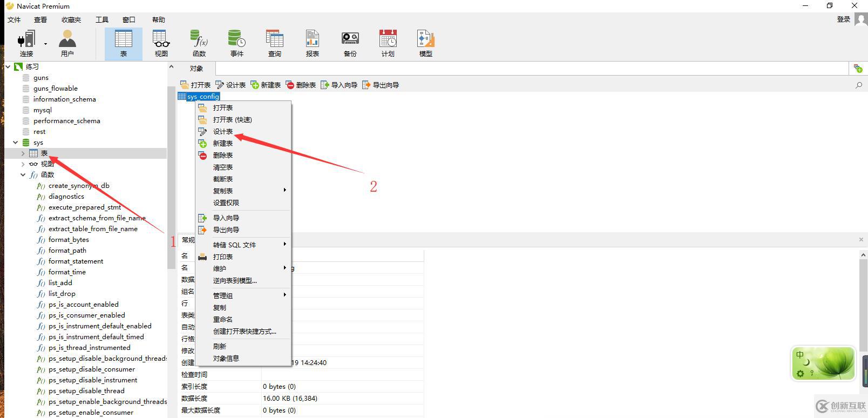Choose 重命名 in the context menu
The width and height of the screenshot is (868, 418).
(243, 320)
